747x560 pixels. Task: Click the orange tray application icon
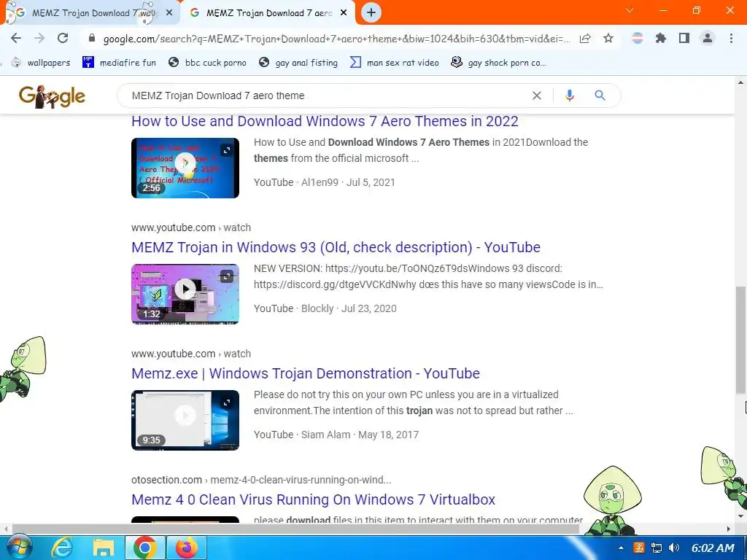click(639, 548)
